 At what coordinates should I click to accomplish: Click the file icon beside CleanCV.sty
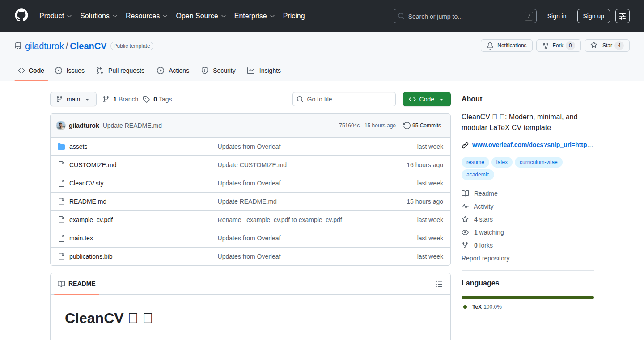[61, 183]
